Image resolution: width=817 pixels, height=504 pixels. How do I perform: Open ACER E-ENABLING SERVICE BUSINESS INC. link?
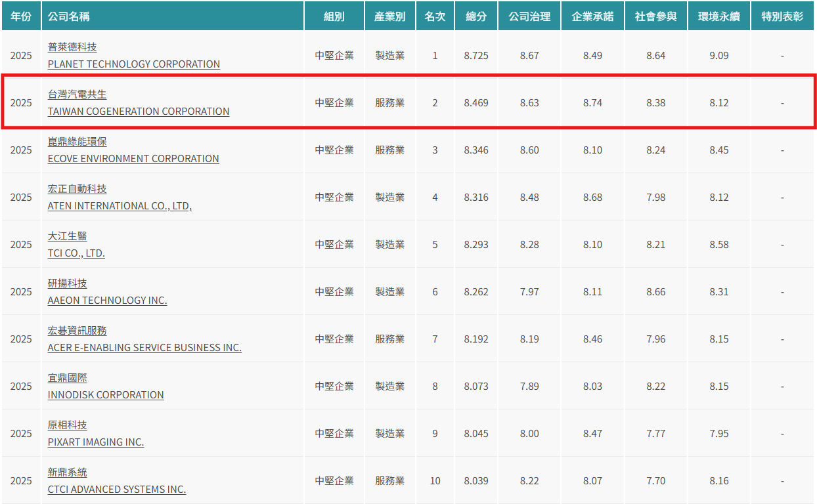tap(144, 347)
